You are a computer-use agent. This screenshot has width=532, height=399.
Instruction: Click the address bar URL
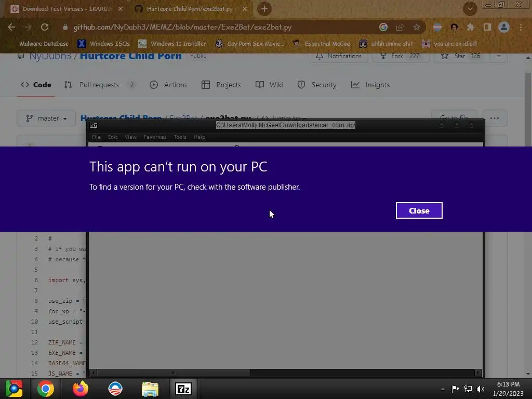pyautogui.click(x=182, y=27)
